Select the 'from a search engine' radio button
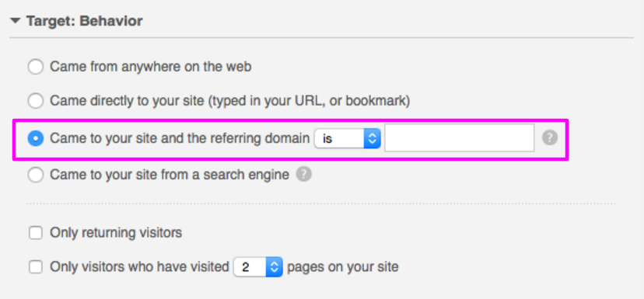The width and height of the screenshot is (644, 299). pyautogui.click(x=36, y=176)
